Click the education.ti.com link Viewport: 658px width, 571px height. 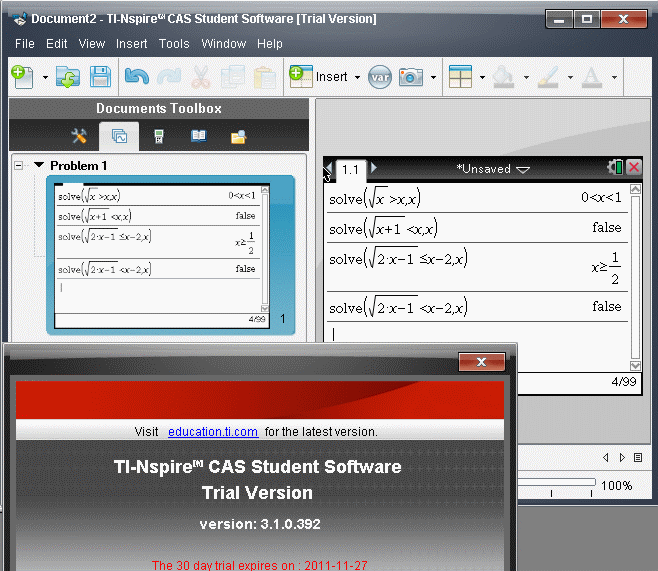[x=213, y=432]
